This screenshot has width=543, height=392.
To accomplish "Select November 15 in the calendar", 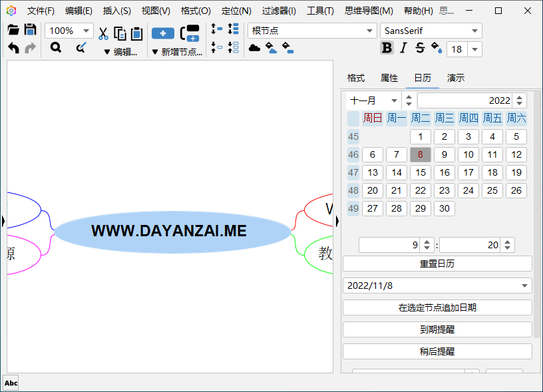I will [420, 172].
